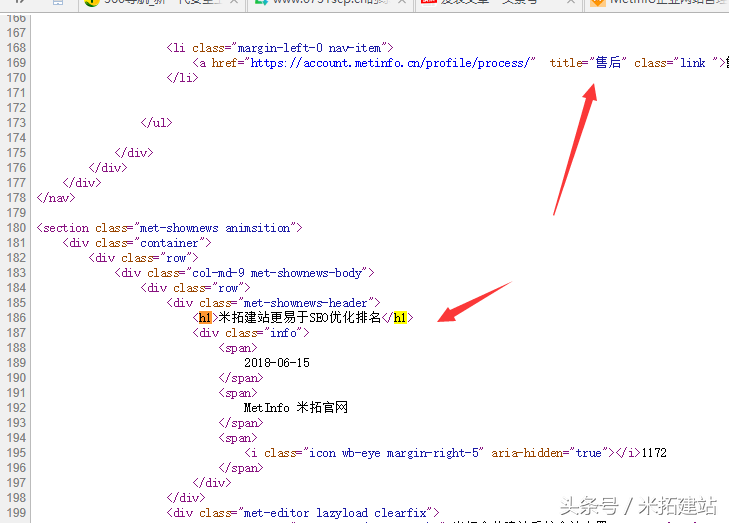Viewport: 729px width, 523px height.
Task: Click the text MetInfo 米拓官网
Action: 296,408
